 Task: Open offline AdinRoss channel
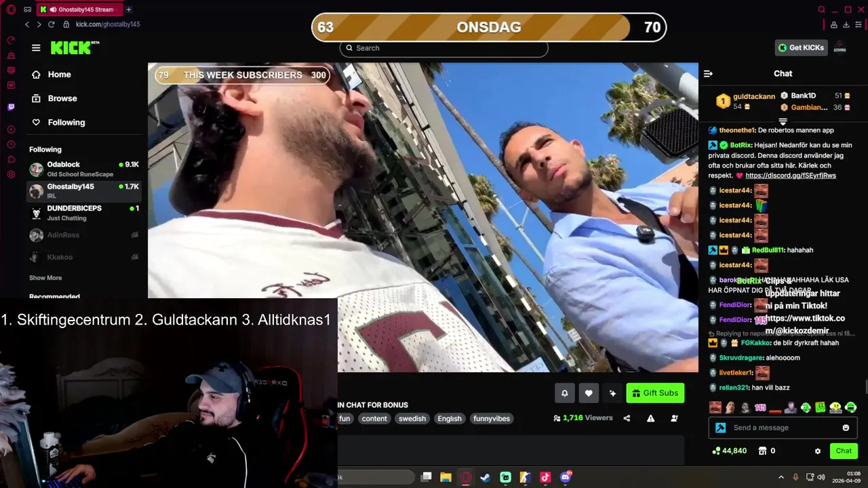coord(84,235)
